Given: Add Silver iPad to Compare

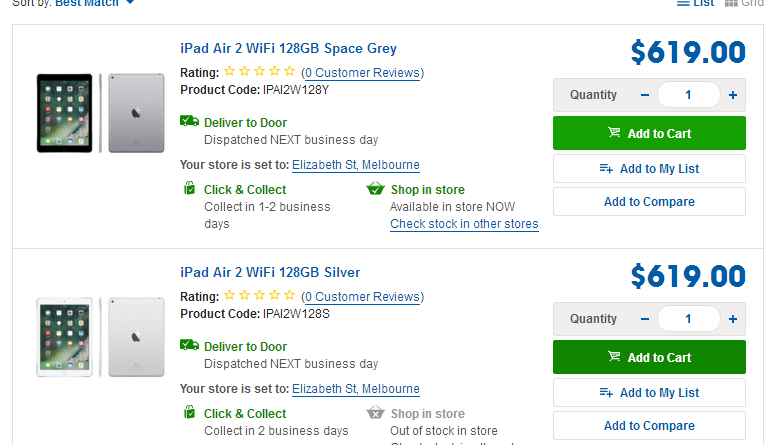Looking at the screenshot, I should coord(649,425).
